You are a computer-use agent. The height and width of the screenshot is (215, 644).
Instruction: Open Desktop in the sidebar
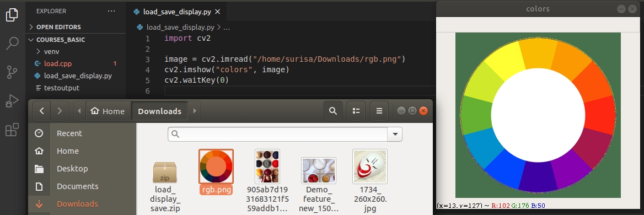pos(82,169)
